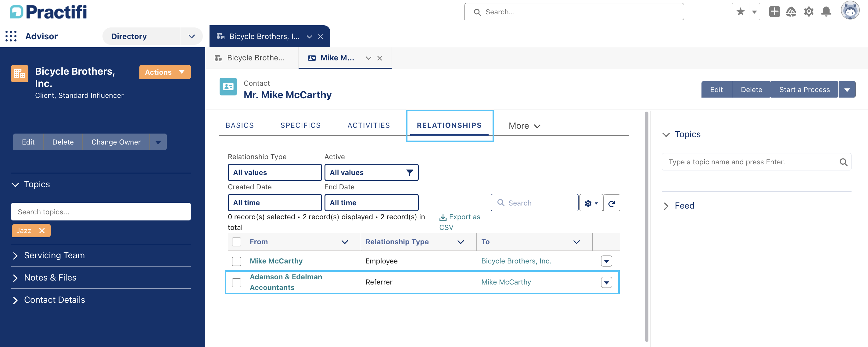Switch to the ACTIVITIES tab

[369, 125]
